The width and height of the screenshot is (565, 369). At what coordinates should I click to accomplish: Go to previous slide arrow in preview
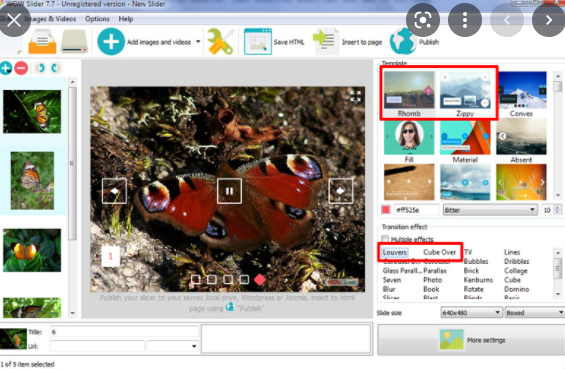pyautogui.click(x=114, y=191)
